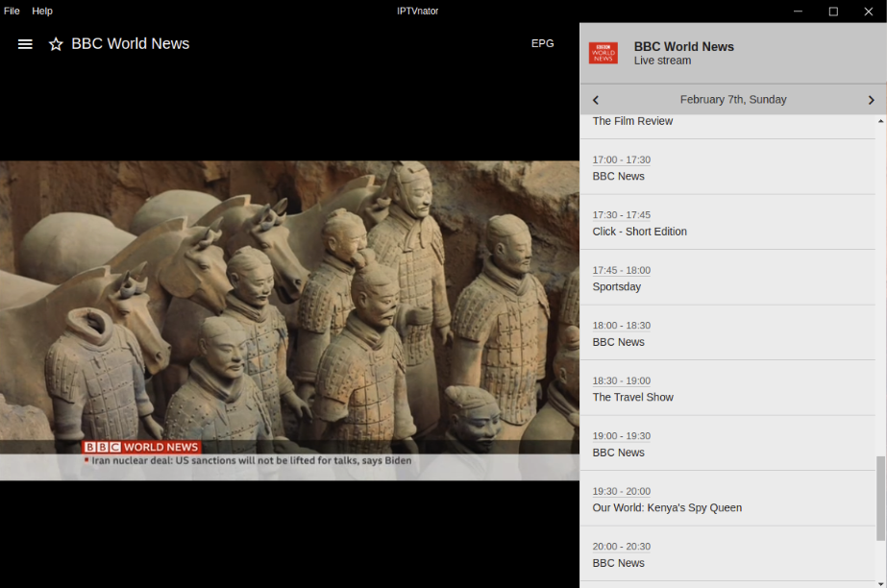The height and width of the screenshot is (588, 887).
Task: Click the BBC World News channel logo
Action: (603, 53)
